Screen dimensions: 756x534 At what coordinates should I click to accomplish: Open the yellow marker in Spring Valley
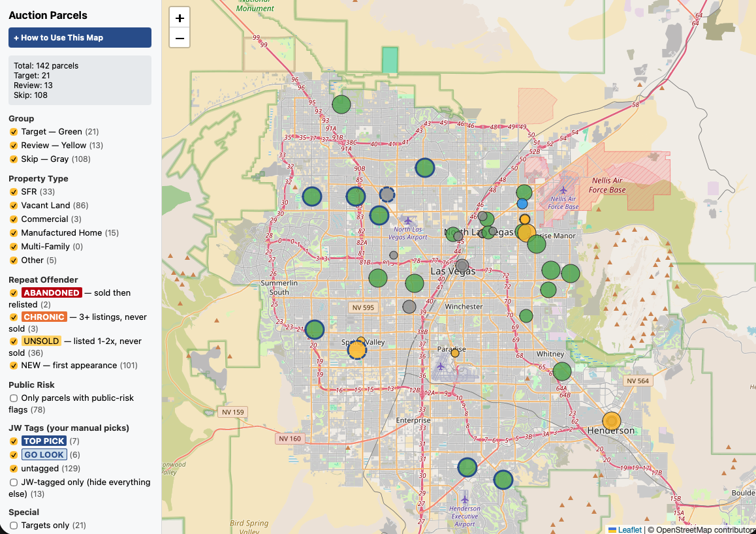357,350
